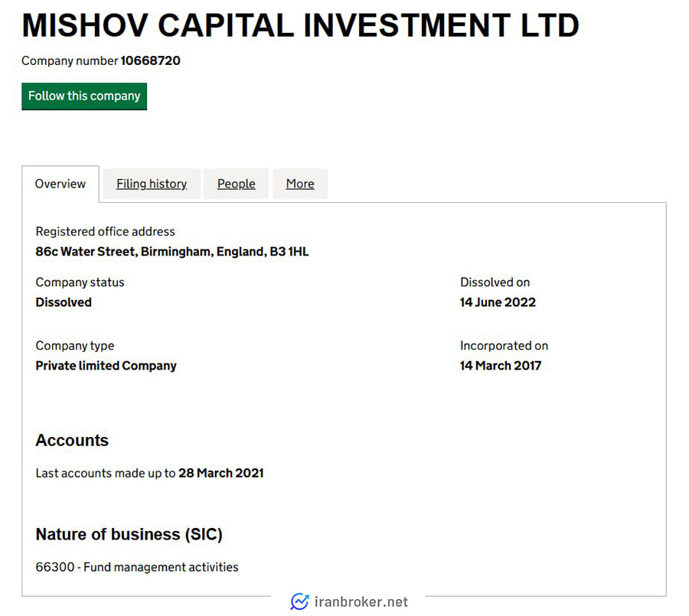Click SIC code 66300 Fund management activities
The image size is (689, 616).
point(137,567)
